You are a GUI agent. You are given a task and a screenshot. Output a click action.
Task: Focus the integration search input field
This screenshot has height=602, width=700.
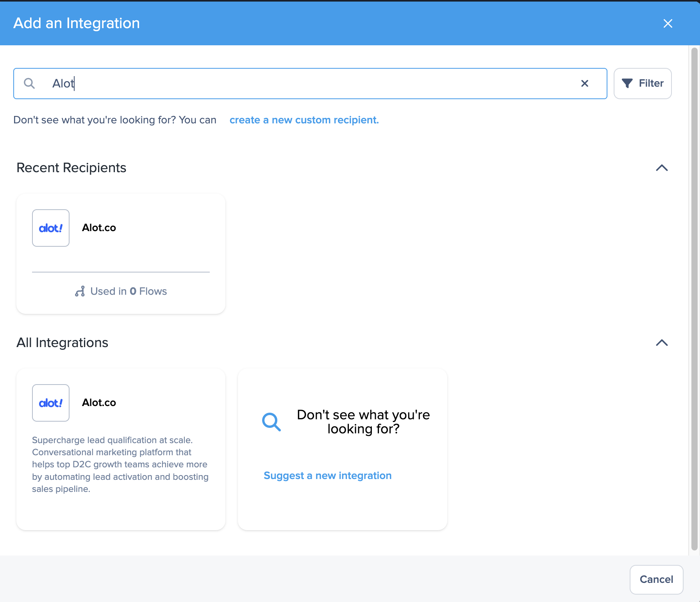[x=310, y=84]
